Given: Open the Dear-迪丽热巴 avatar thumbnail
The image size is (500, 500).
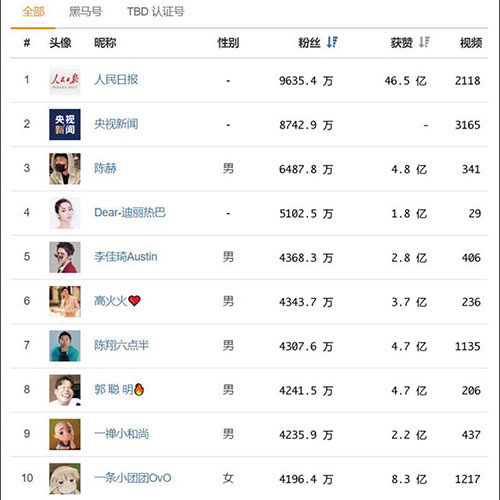Looking at the screenshot, I should point(65,213).
